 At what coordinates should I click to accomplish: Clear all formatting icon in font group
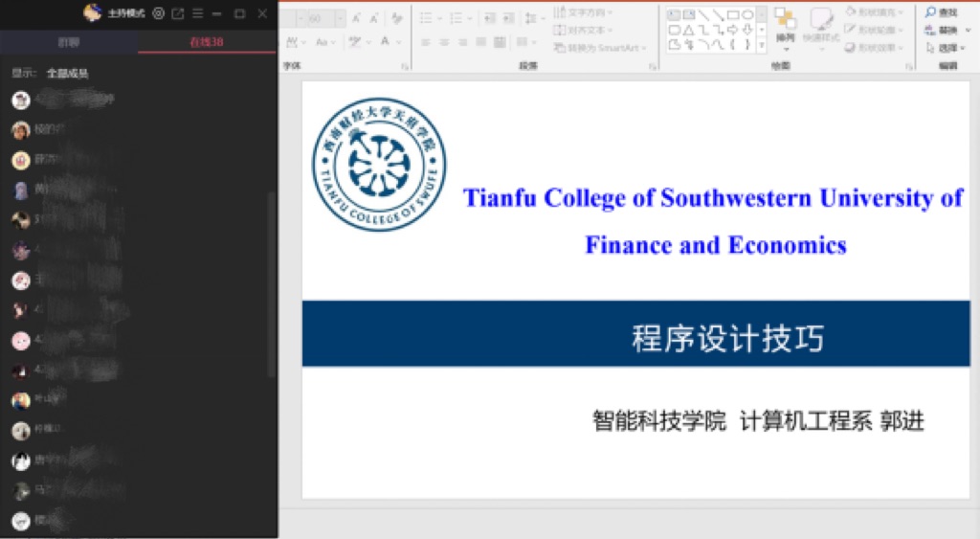pos(396,18)
